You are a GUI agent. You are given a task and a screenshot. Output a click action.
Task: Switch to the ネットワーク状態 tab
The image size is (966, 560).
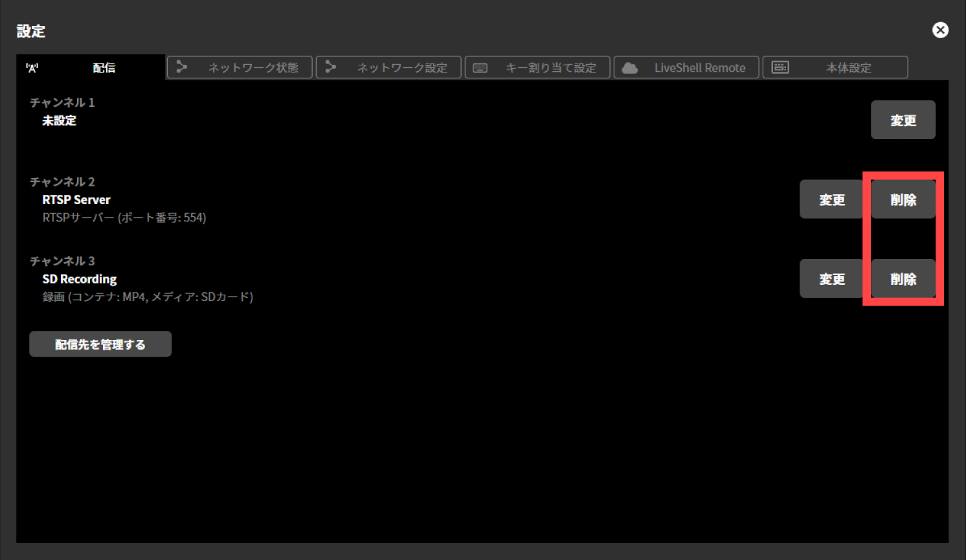pyautogui.click(x=240, y=67)
